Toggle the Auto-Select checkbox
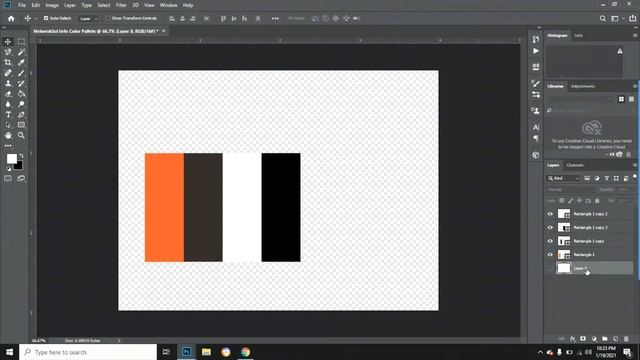This screenshot has width=640, height=360. pos(46,18)
